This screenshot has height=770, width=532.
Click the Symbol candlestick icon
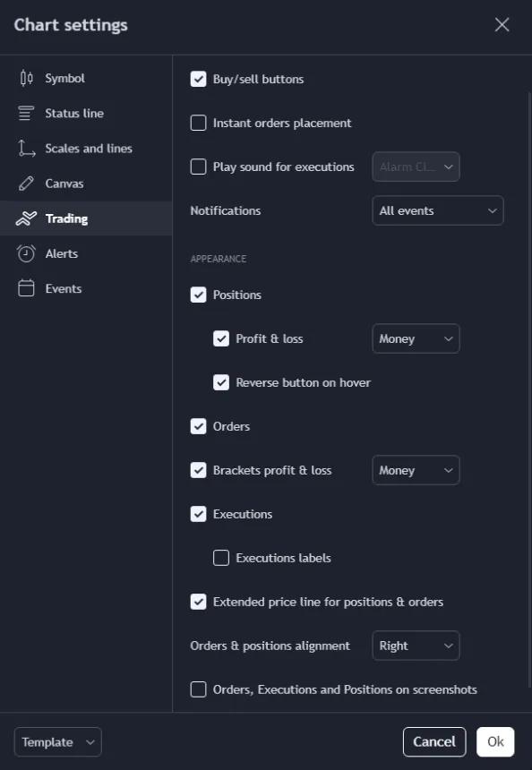tap(26, 78)
